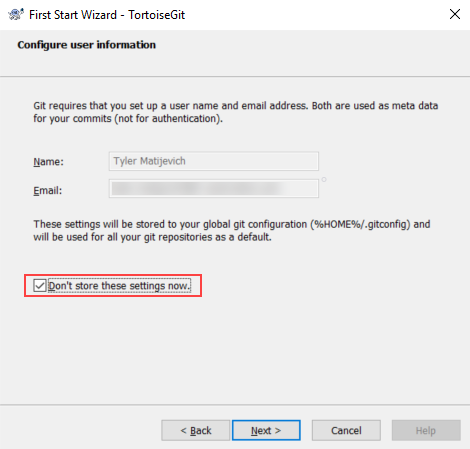Click the %HOME%/.gitconfig path text
The width and height of the screenshot is (470, 449).
pyautogui.click(x=360, y=224)
